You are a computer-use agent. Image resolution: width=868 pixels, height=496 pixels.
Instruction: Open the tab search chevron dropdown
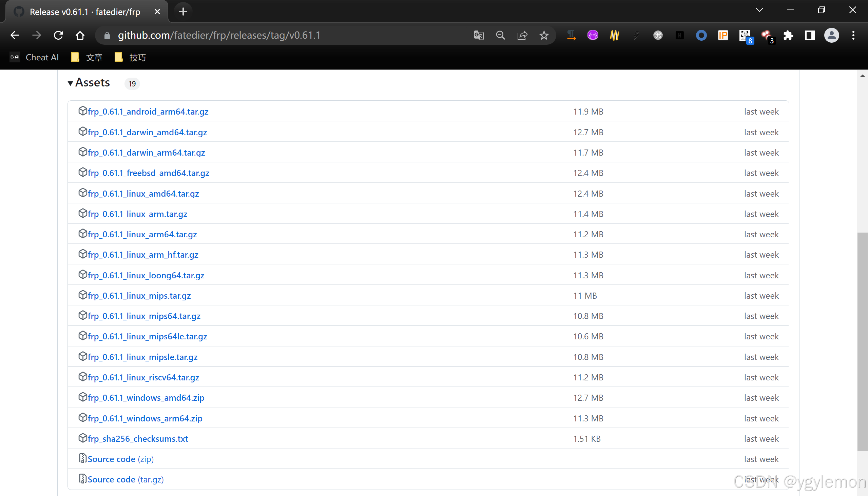(x=759, y=10)
